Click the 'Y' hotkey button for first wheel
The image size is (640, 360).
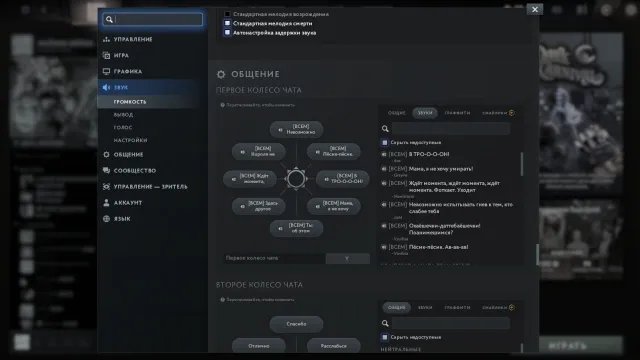(348, 258)
